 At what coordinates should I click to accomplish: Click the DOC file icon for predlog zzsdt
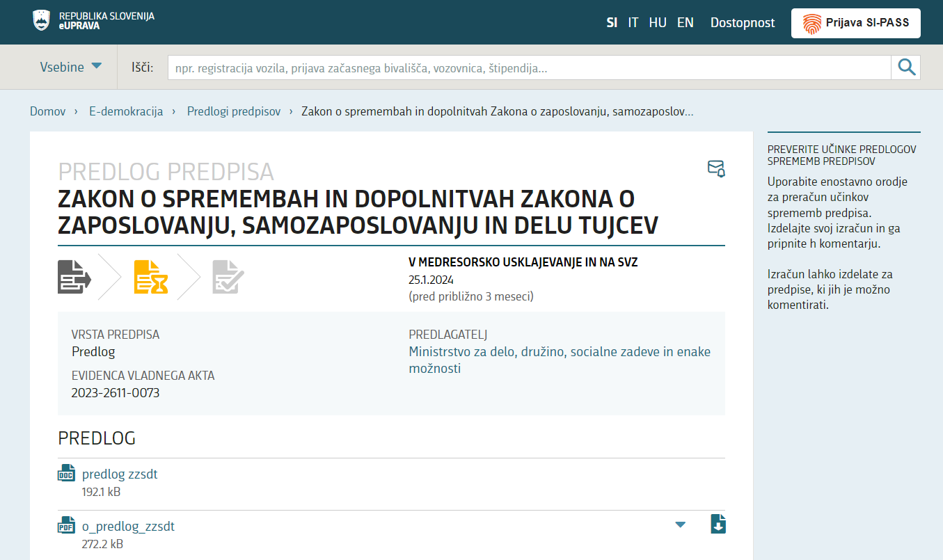66,474
